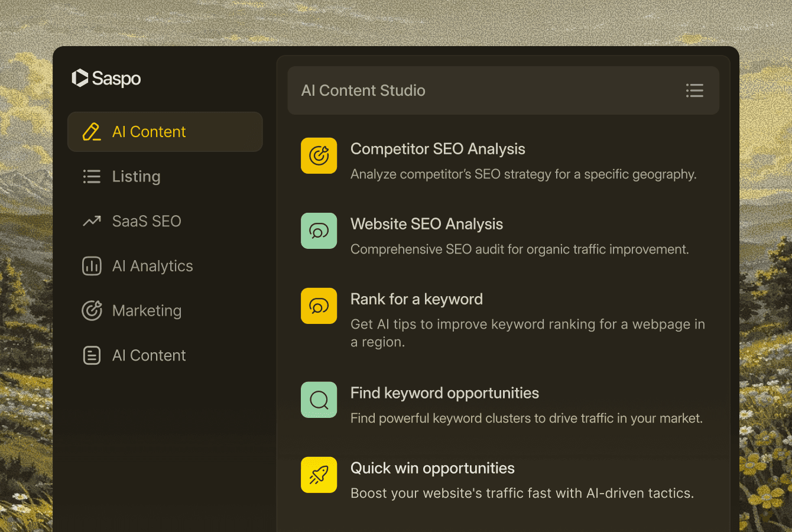Click the Marketing target icon in sidebar
The height and width of the screenshot is (532, 792).
click(x=92, y=310)
